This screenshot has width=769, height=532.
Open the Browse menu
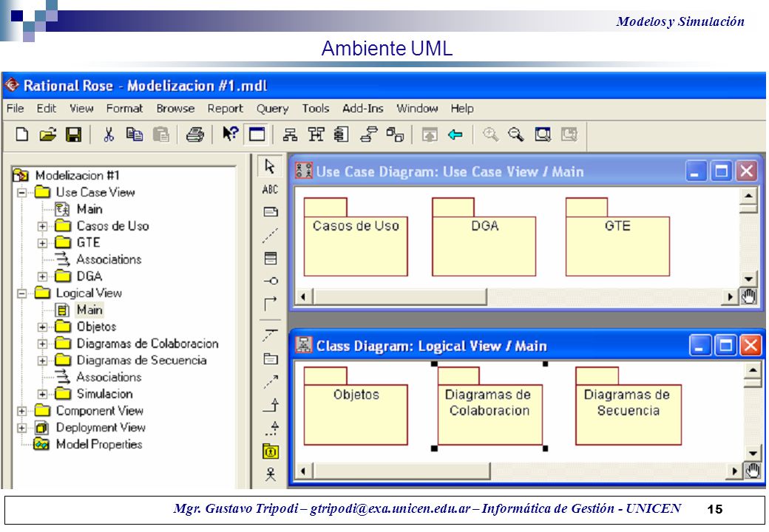coord(175,109)
